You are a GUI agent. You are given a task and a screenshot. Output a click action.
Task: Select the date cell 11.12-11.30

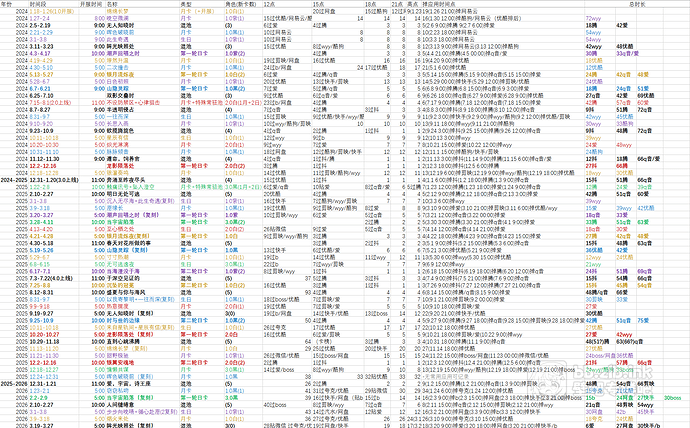click(x=44, y=159)
